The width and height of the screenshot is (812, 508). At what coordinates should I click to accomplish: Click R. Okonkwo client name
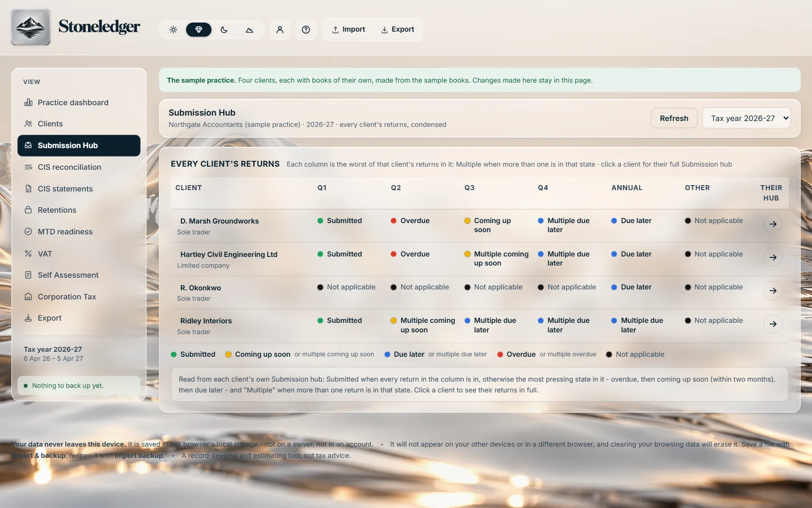click(200, 288)
